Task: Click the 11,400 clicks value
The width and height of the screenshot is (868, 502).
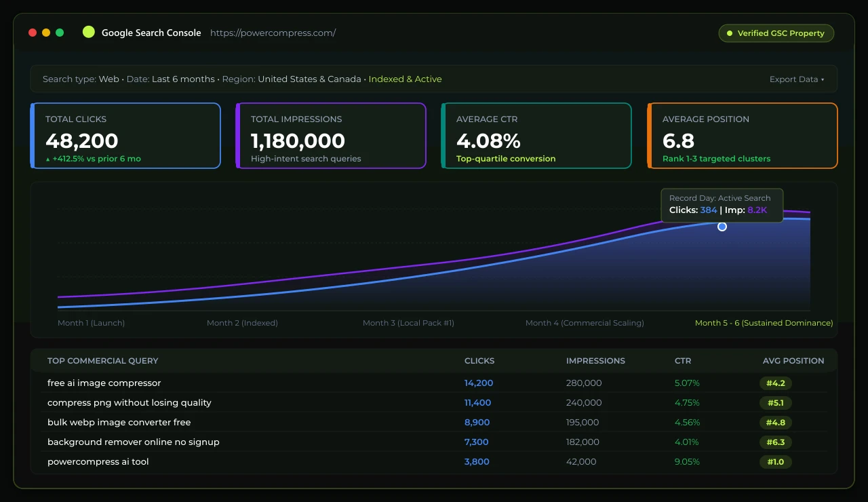Action: coord(477,403)
